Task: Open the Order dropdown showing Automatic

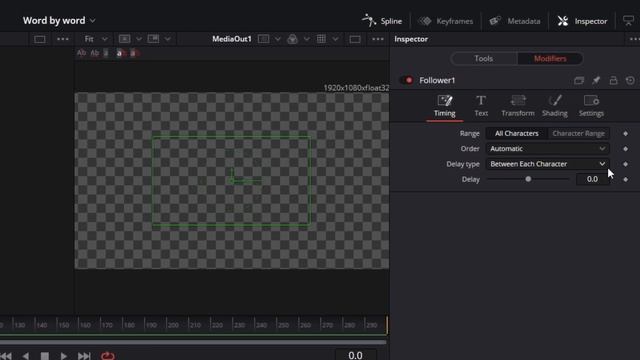Action: [547, 149]
